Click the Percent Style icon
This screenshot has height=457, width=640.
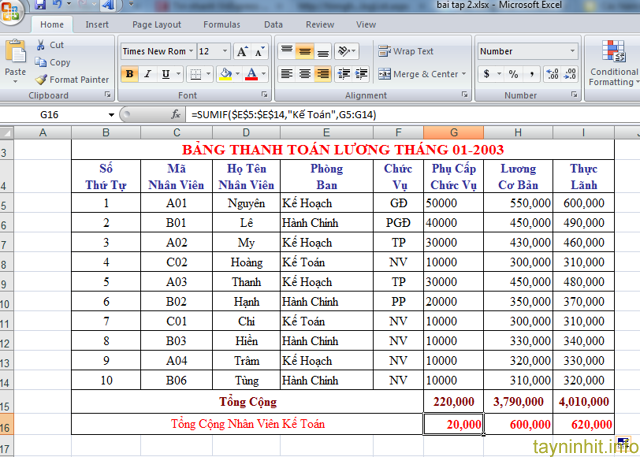click(513, 74)
